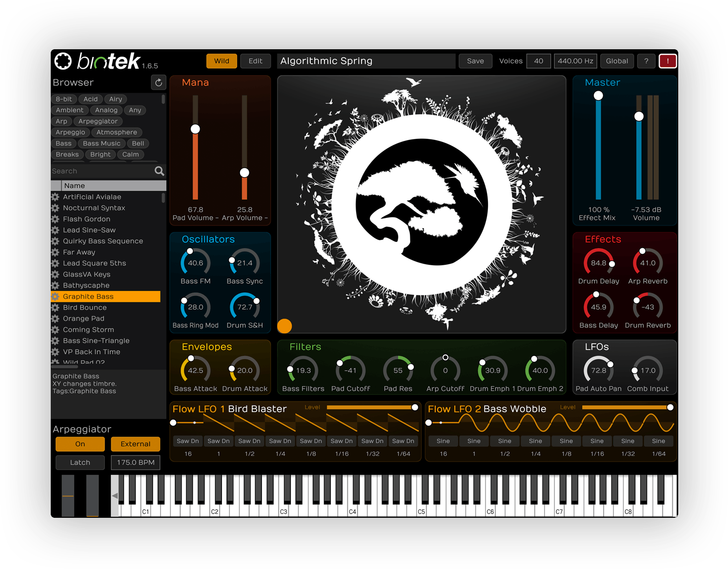728x569 pixels.
Task: Click the gear icon next to Graphite Bass
Action: click(x=56, y=296)
